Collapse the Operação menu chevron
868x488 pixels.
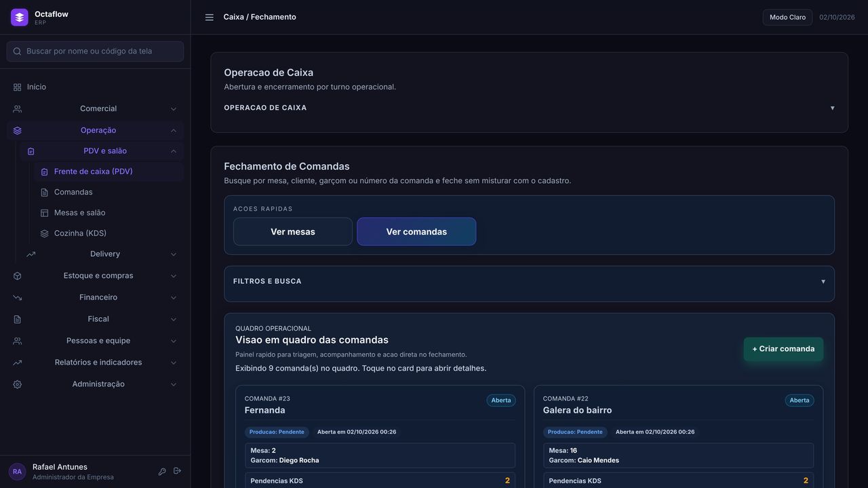[x=174, y=131]
